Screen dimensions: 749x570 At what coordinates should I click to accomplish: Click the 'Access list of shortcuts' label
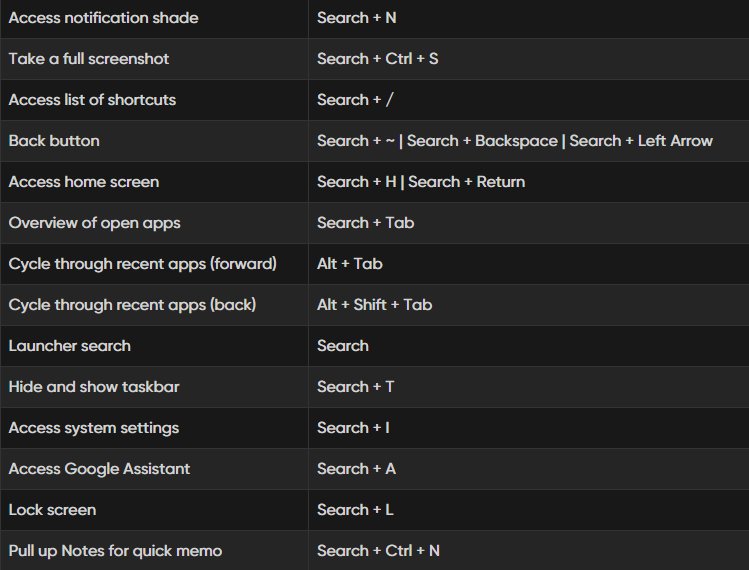[92, 100]
